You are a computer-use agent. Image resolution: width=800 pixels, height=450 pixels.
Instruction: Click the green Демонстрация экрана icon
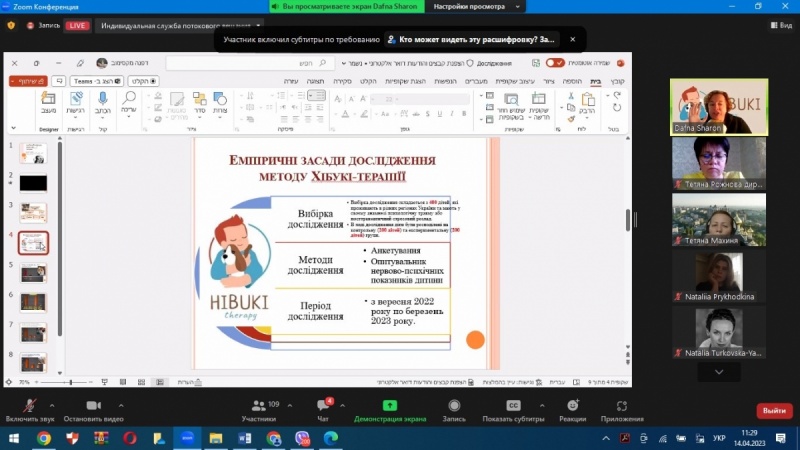pos(389,405)
